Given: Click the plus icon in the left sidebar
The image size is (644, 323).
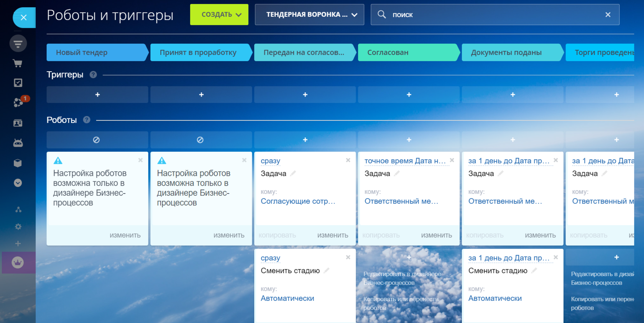Looking at the screenshot, I should [x=18, y=244].
